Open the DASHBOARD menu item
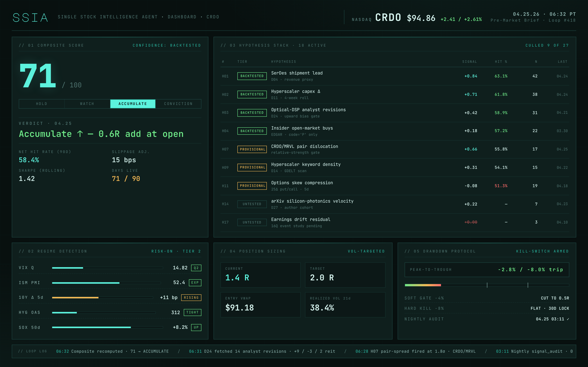588x367 pixels. 182,17
